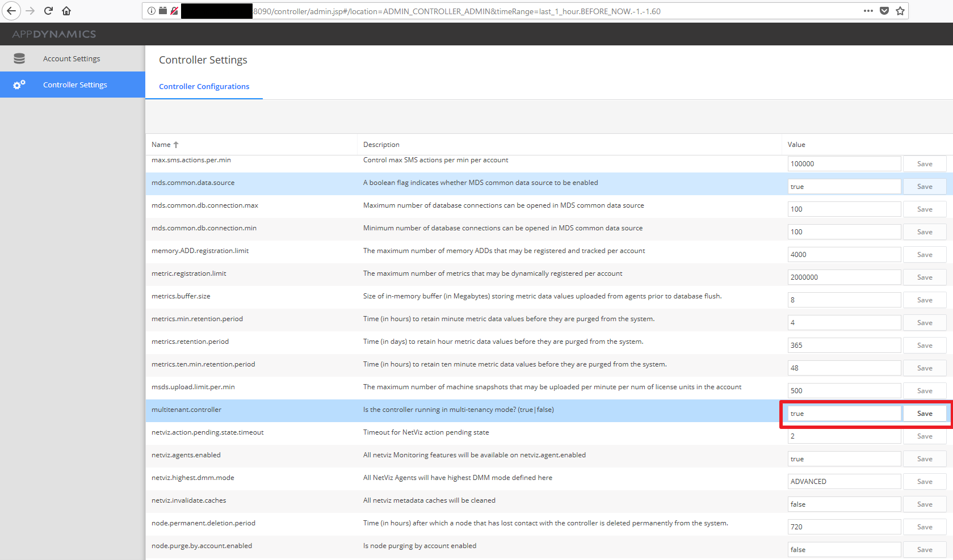Image resolution: width=953 pixels, height=560 pixels.
Task: Save the metrics.buffer.size value
Action: tap(925, 300)
